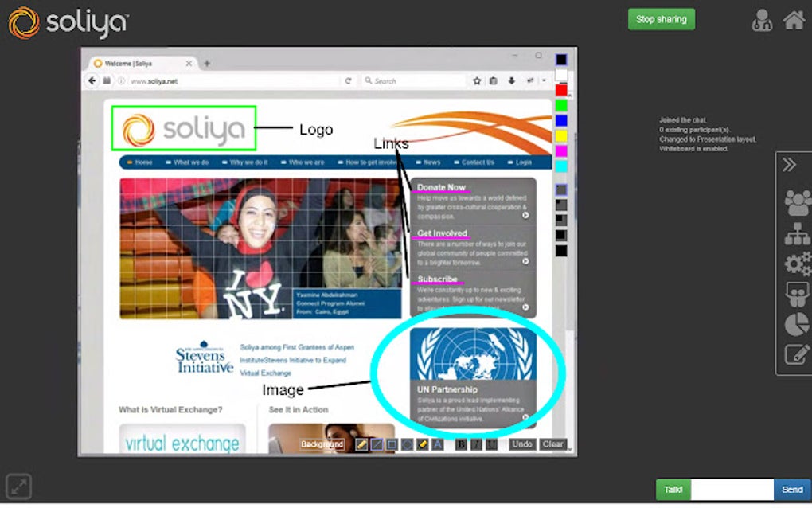Toggle italic text formatting

pos(475,444)
